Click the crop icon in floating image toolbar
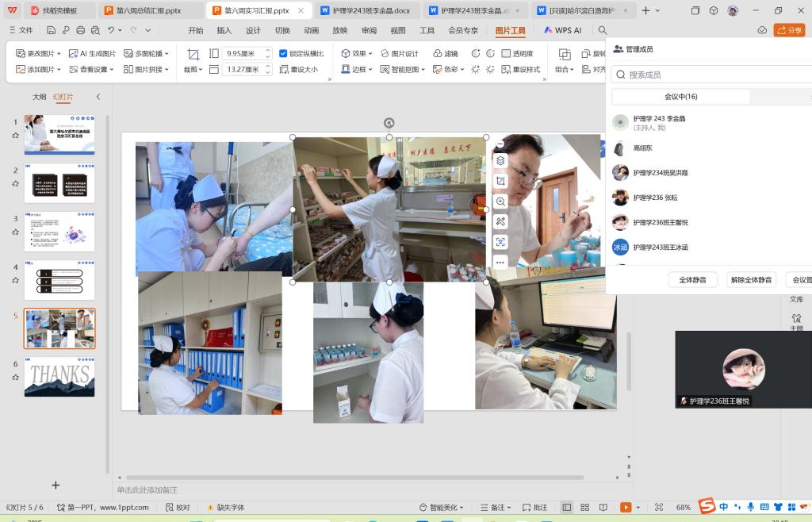This screenshot has height=522, width=812. click(500, 181)
